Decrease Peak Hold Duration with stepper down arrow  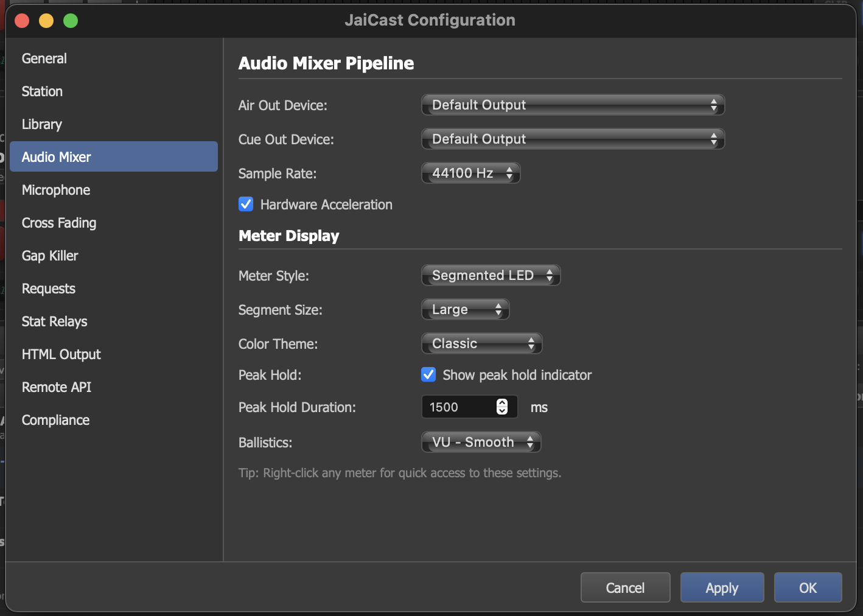click(502, 411)
